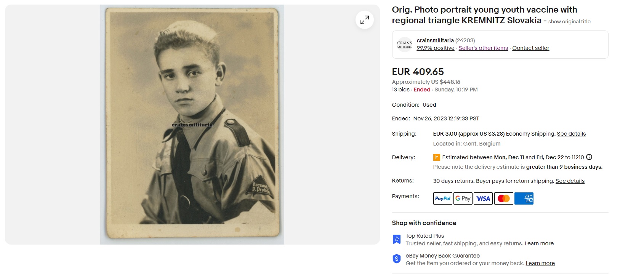
Task: Click the orange delivery flag icon
Action: pyautogui.click(x=437, y=157)
